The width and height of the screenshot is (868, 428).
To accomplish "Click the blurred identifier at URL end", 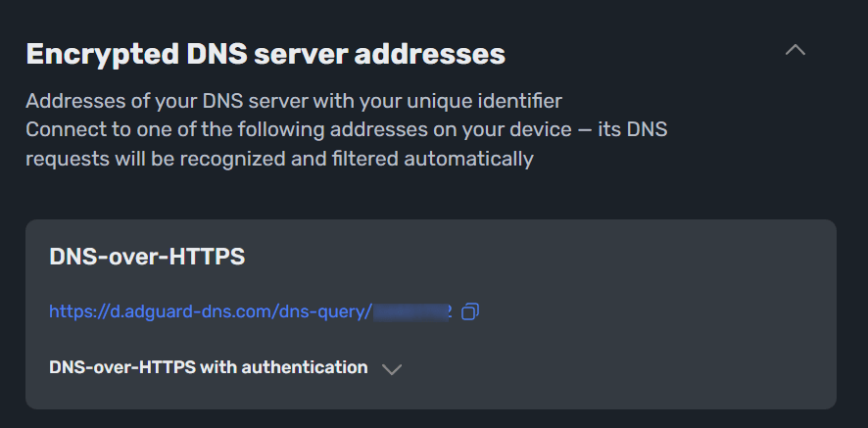I will point(412,311).
